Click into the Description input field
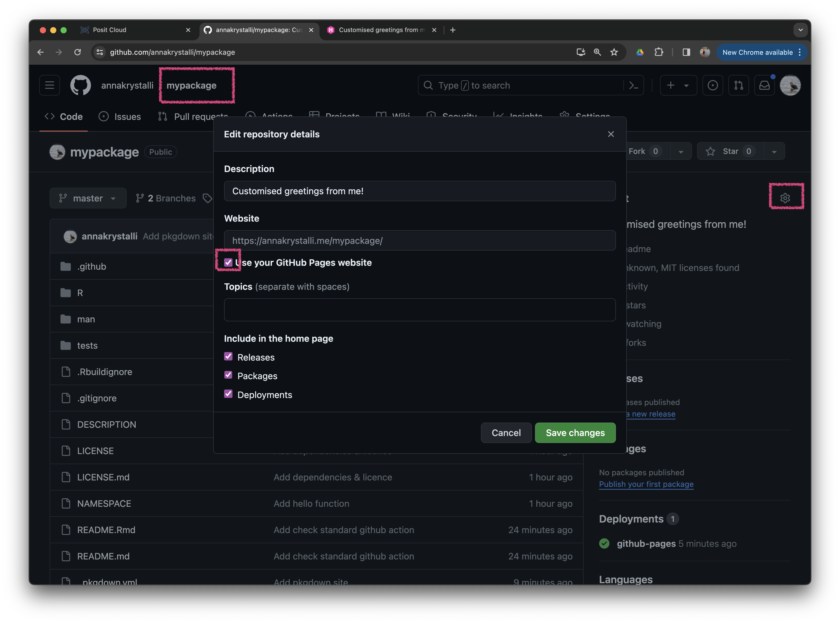 [419, 191]
